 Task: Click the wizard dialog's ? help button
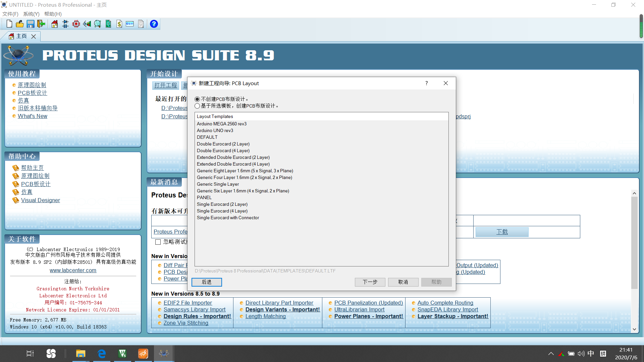(x=426, y=83)
